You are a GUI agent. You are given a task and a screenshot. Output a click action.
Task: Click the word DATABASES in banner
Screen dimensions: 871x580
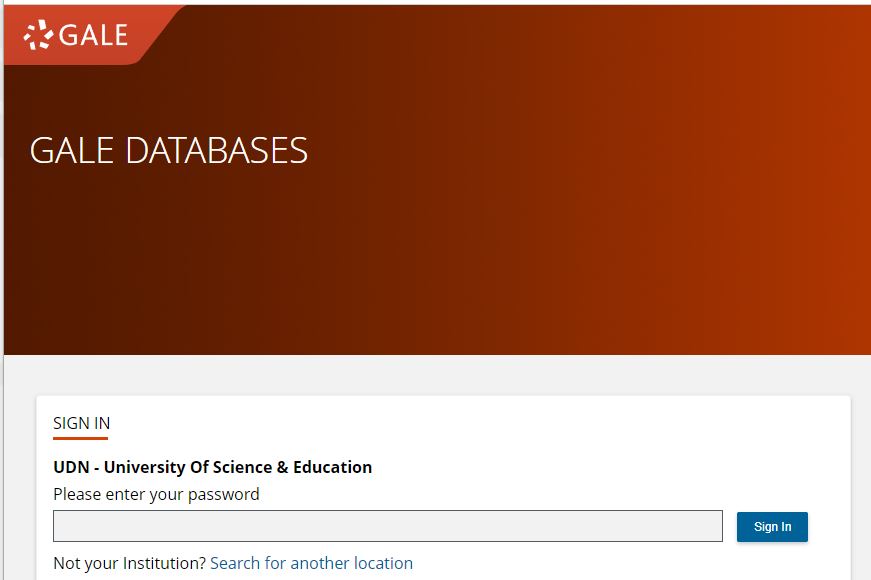pyautogui.click(x=217, y=151)
